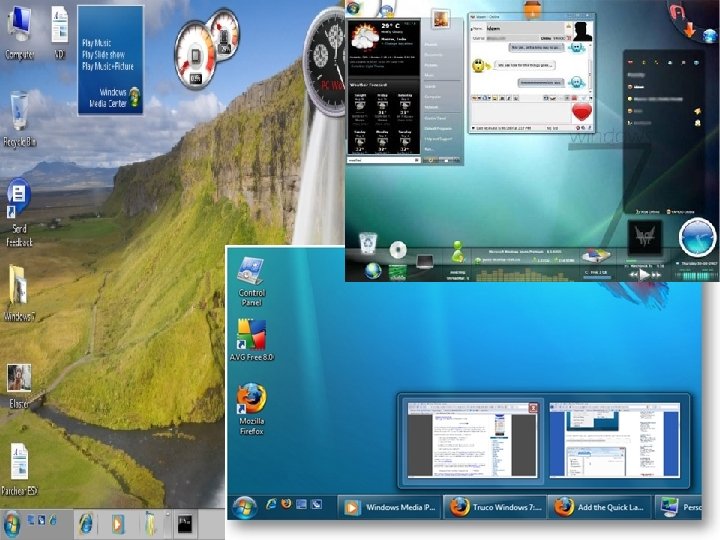Click the media player fast-forward button
Image resolution: width=720 pixels, height=540 pixels.
click(x=656, y=275)
